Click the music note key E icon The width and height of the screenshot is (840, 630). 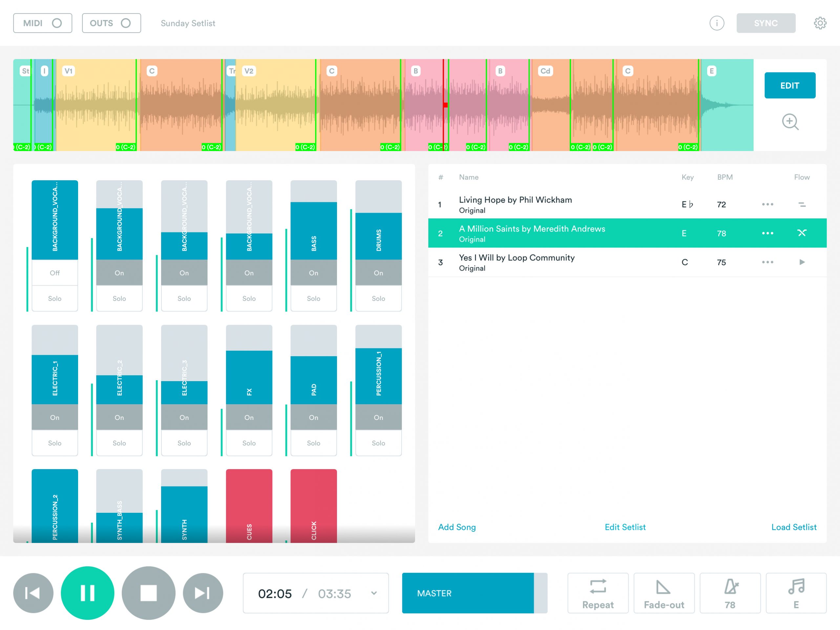point(796,593)
